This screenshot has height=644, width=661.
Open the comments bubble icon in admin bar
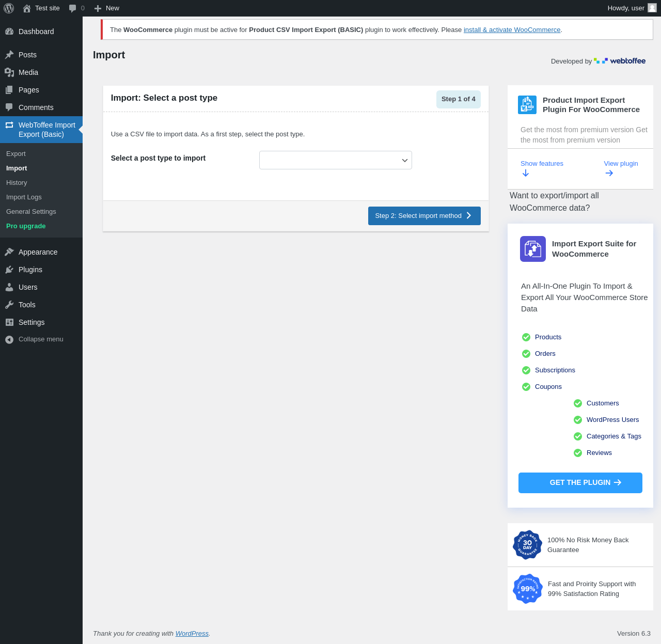72,8
